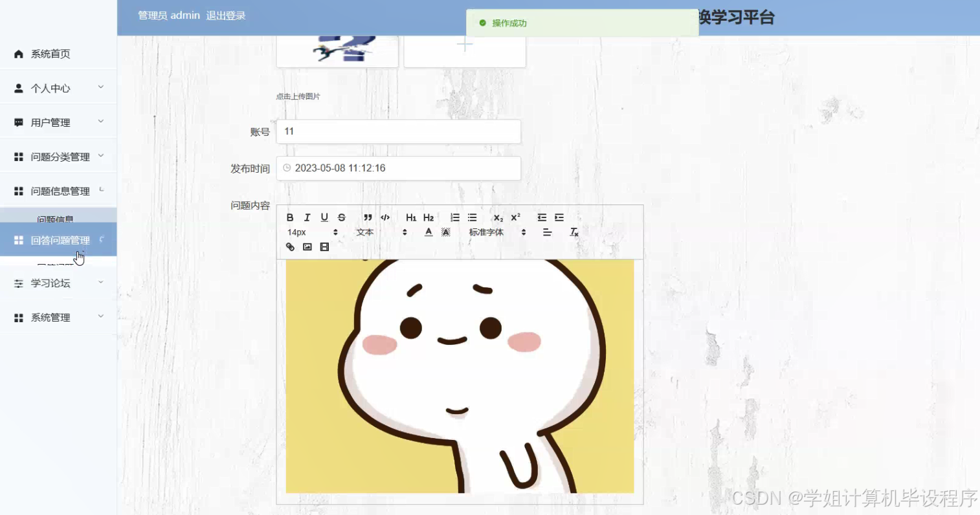Open the 标准字体 font dropdown

pos(497,232)
